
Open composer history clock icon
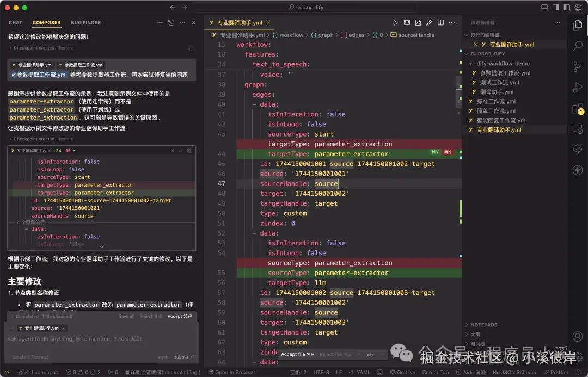[x=171, y=22]
